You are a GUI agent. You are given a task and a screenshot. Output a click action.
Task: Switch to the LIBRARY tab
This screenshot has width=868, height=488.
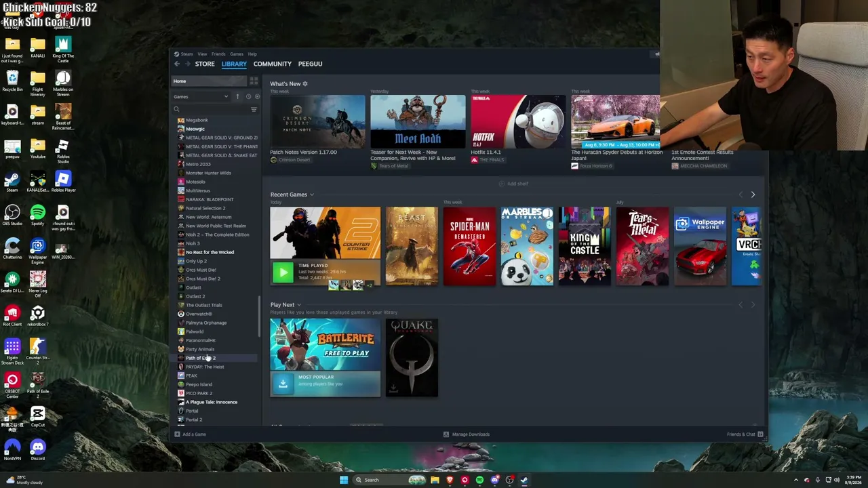pos(234,64)
